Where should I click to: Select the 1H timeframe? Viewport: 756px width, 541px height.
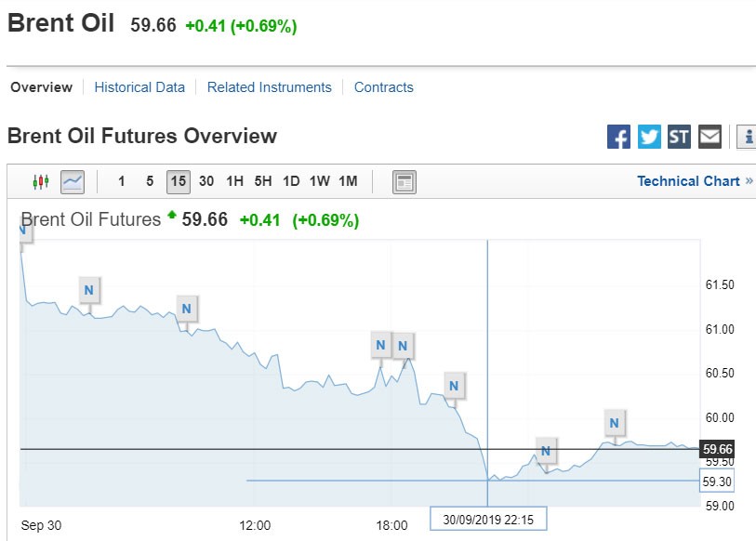click(x=234, y=181)
